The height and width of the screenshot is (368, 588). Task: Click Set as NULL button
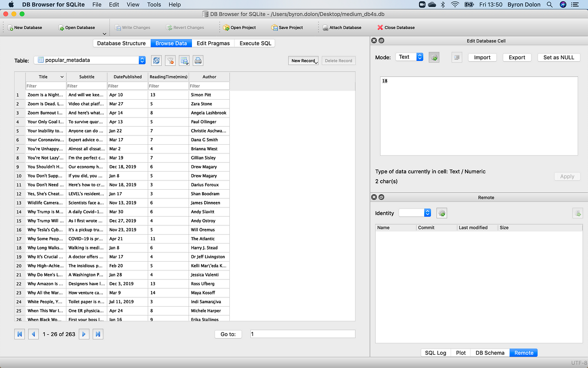[x=559, y=58]
